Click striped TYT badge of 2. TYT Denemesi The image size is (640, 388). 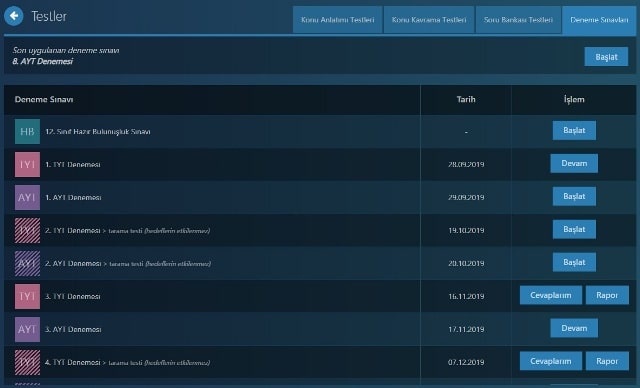point(27,231)
